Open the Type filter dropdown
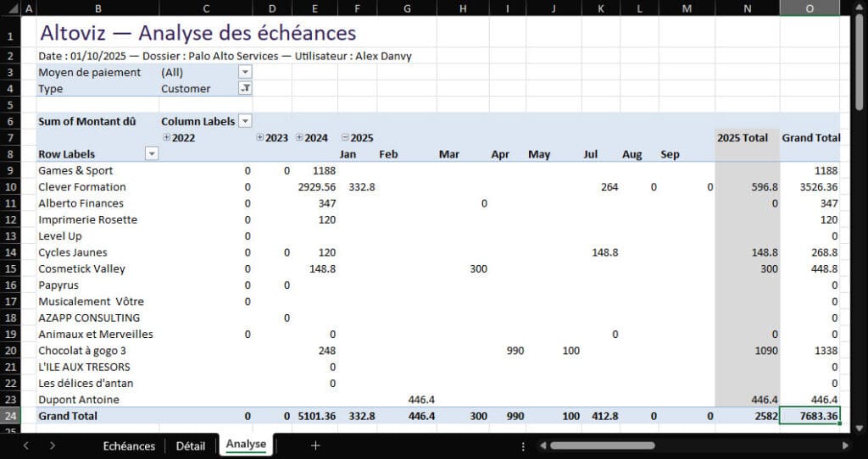The width and height of the screenshot is (868, 459). point(245,88)
